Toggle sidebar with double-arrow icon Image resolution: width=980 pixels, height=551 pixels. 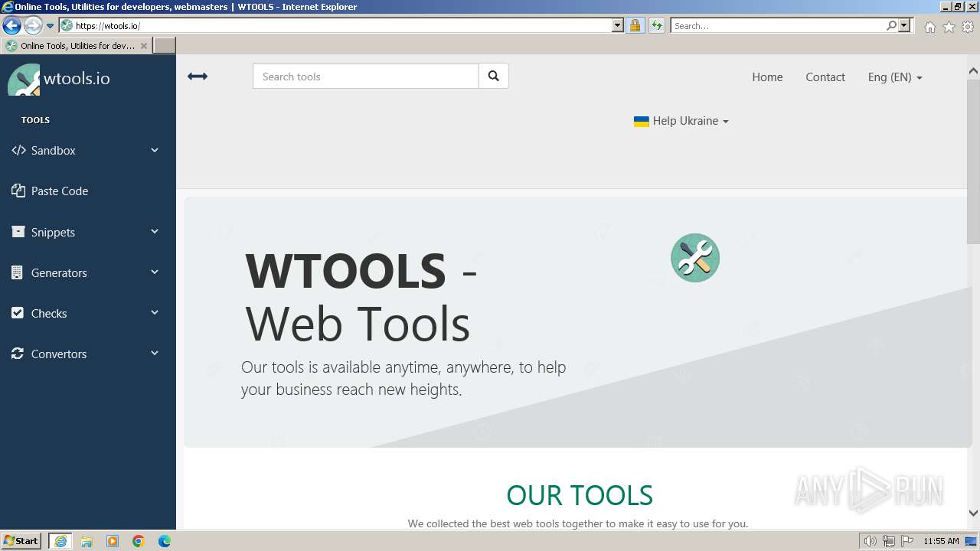pyautogui.click(x=198, y=77)
